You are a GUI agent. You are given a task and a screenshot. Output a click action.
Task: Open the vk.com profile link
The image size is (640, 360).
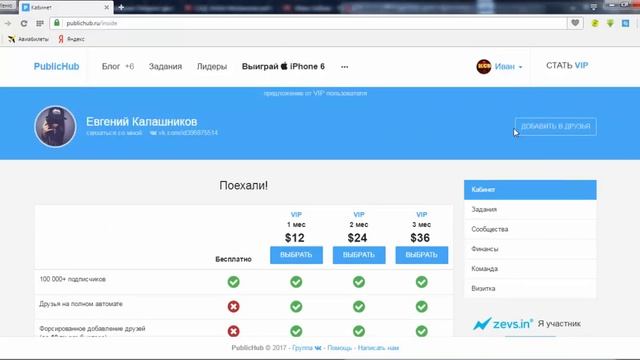coord(184,133)
